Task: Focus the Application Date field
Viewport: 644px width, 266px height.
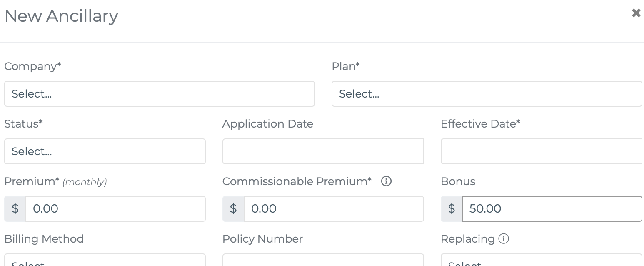Action: [x=323, y=151]
